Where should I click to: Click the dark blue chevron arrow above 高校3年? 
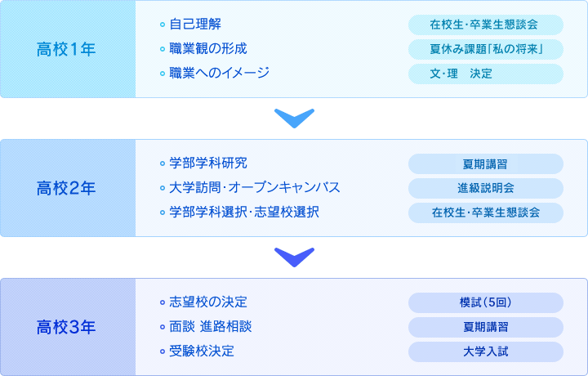coord(294,257)
